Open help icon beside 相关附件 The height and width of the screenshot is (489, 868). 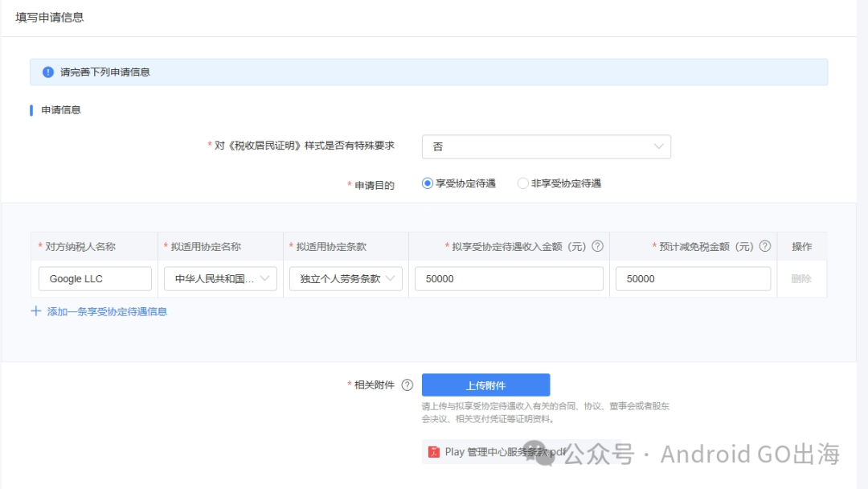[407, 385]
